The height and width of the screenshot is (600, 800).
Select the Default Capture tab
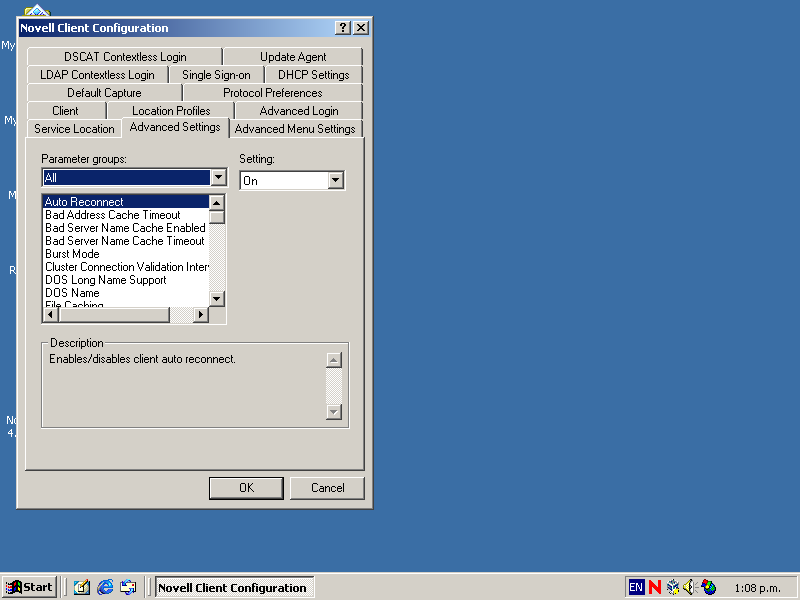(105, 93)
